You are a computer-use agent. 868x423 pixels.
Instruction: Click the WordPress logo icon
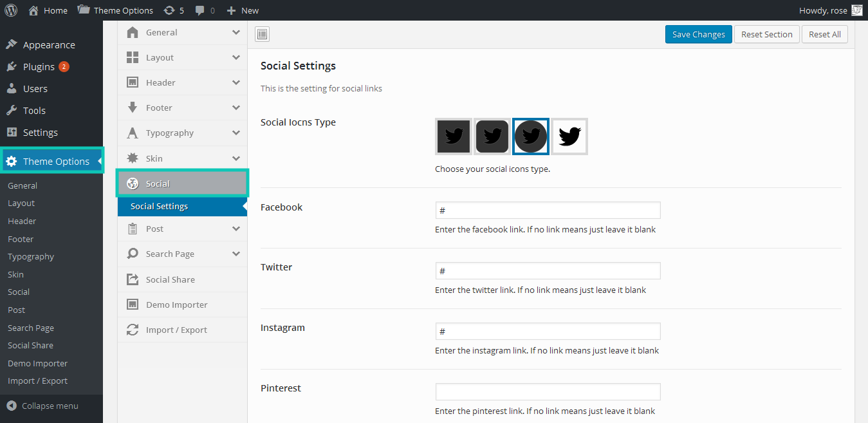click(11, 10)
